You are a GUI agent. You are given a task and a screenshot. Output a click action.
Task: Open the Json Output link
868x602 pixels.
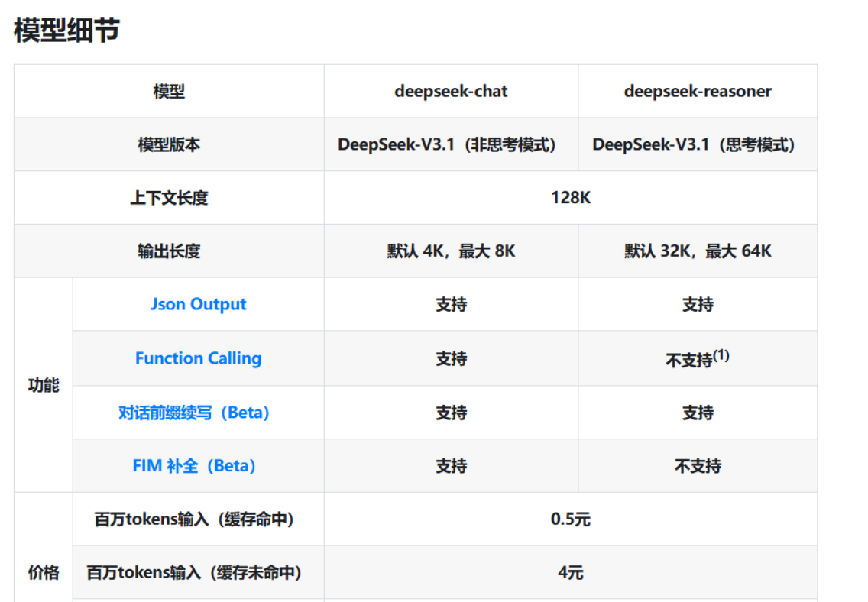coord(198,304)
